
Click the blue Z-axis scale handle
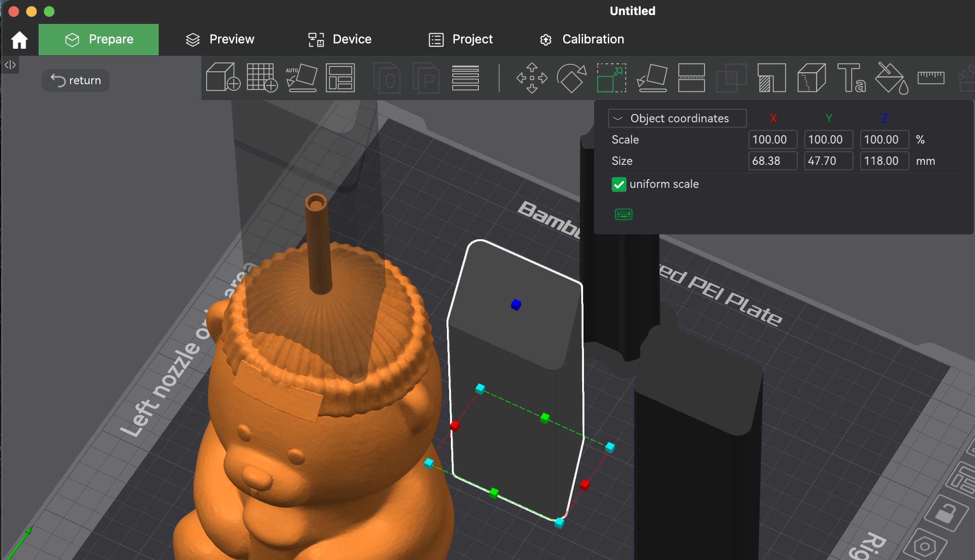coord(516,305)
